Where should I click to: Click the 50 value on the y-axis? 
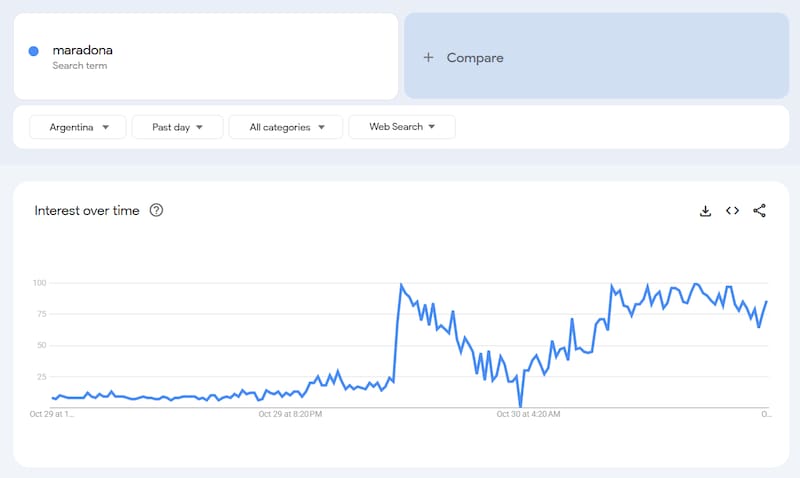42,345
